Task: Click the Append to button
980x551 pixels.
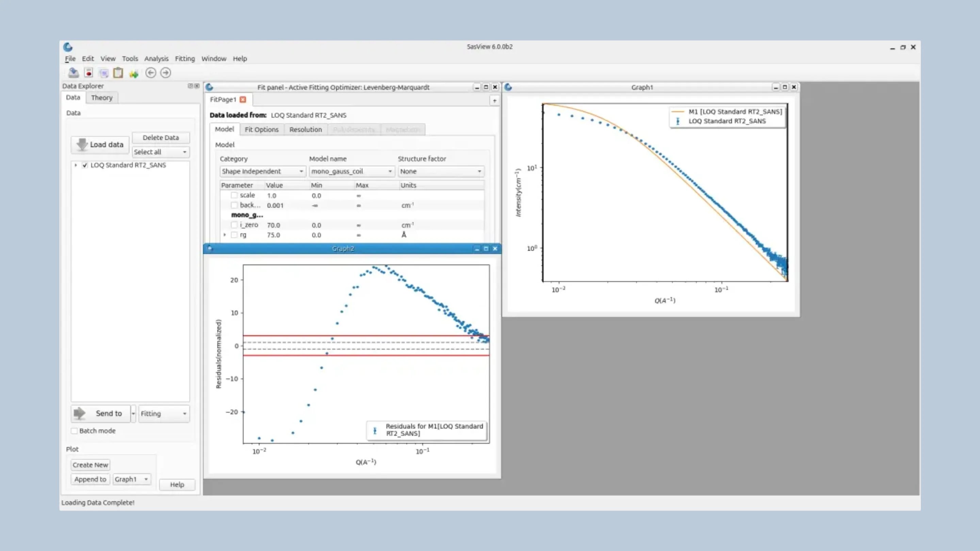Action: click(90, 479)
